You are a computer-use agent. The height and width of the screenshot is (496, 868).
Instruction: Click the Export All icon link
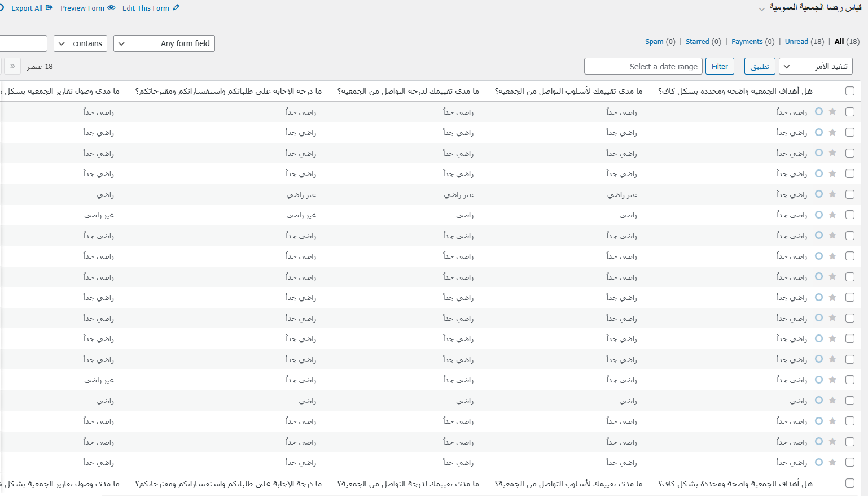click(x=32, y=8)
